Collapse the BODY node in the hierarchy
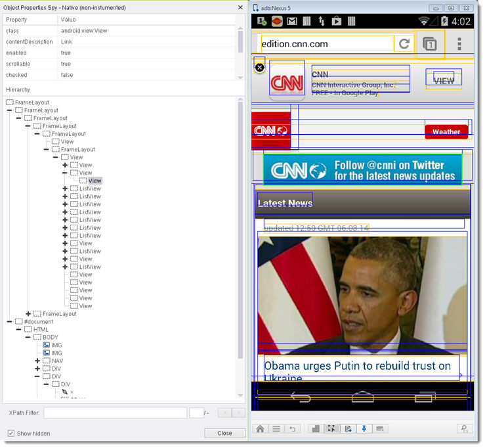 pos(28,338)
